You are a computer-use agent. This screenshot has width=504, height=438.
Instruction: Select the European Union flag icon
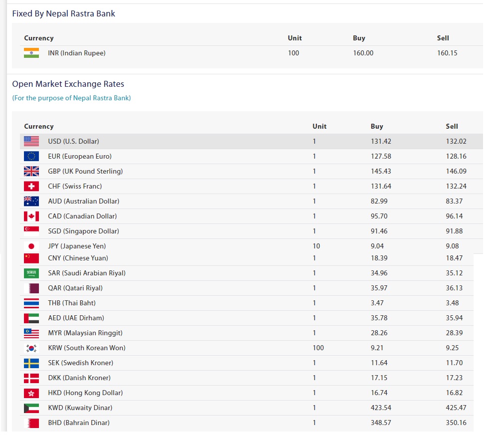tap(31, 156)
